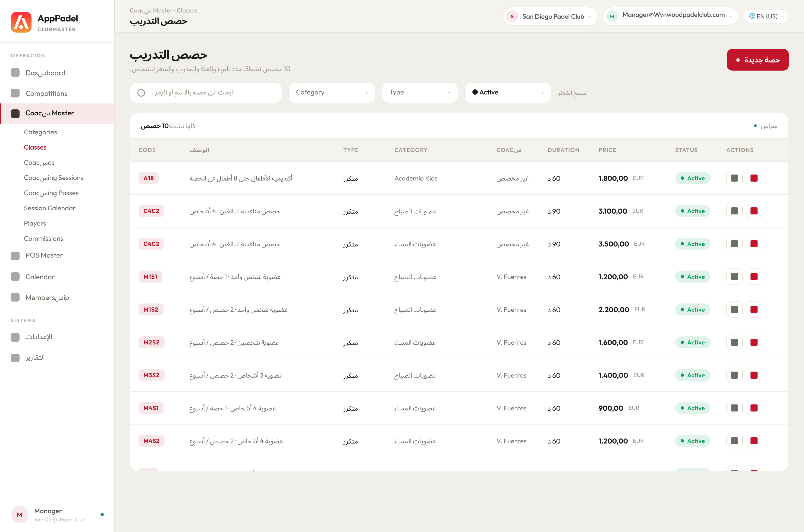This screenshot has height=532, width=804.
Task: Open Coaching Passes submenu item
Action: coord(51,193)
